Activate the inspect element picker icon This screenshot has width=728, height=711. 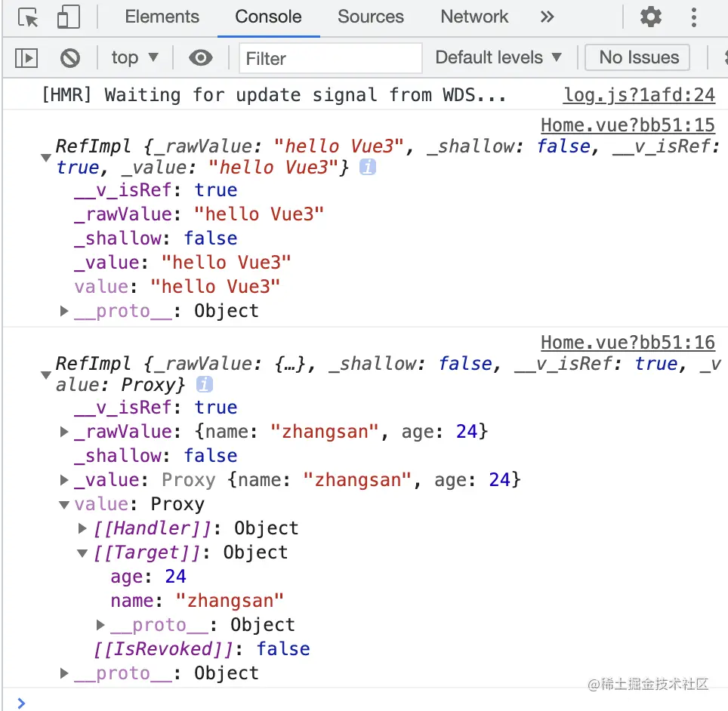28,17
